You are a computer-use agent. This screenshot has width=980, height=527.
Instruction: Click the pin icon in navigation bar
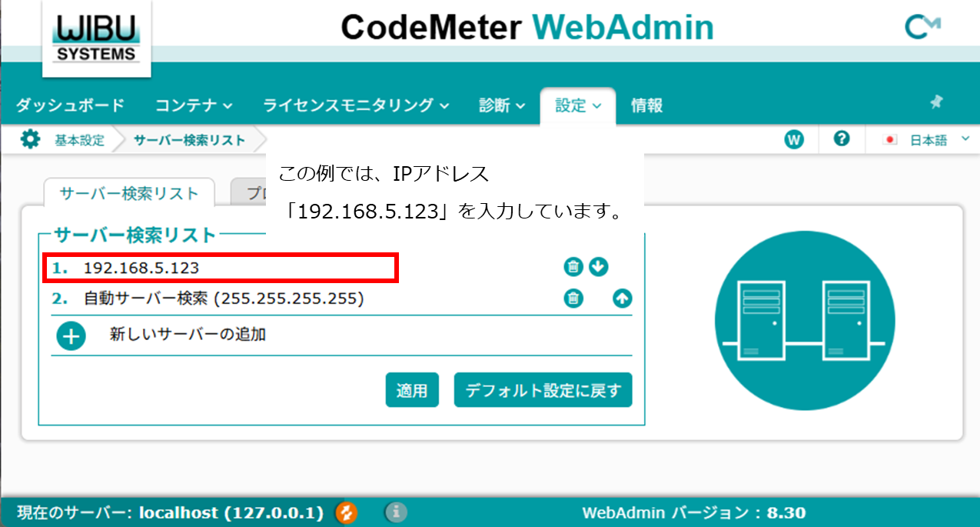[x=936, y=102]
